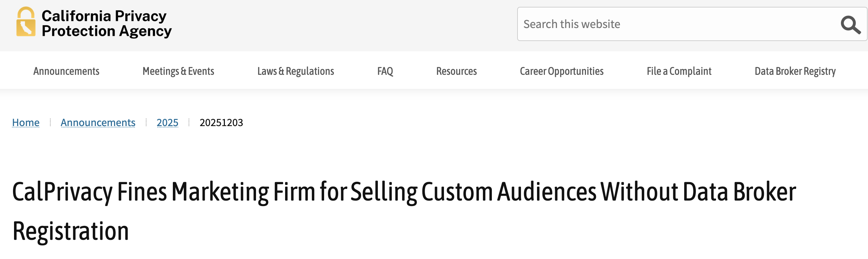Open the Data Broker Registry page
This screenshot has height=259, width=868.
(x=795, y=71)
